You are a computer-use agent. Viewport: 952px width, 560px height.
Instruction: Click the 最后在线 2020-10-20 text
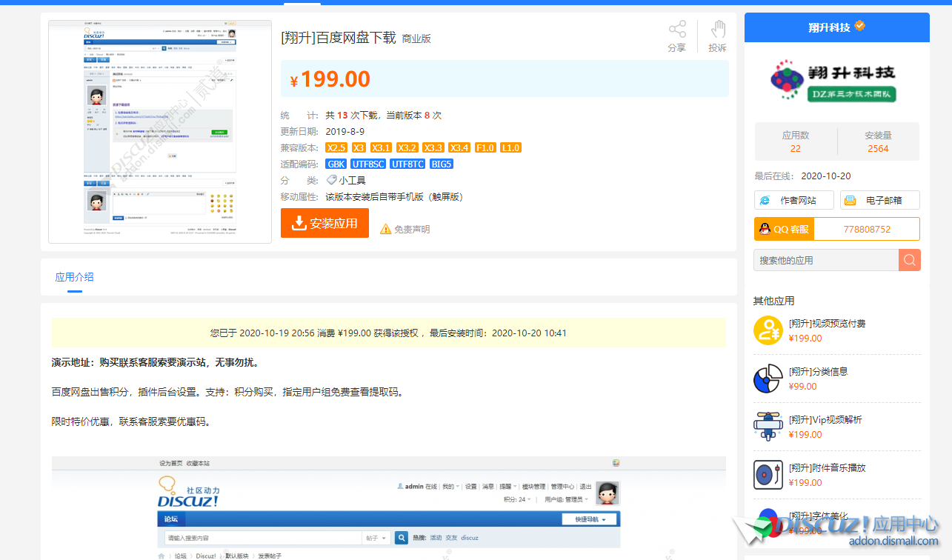802,176
